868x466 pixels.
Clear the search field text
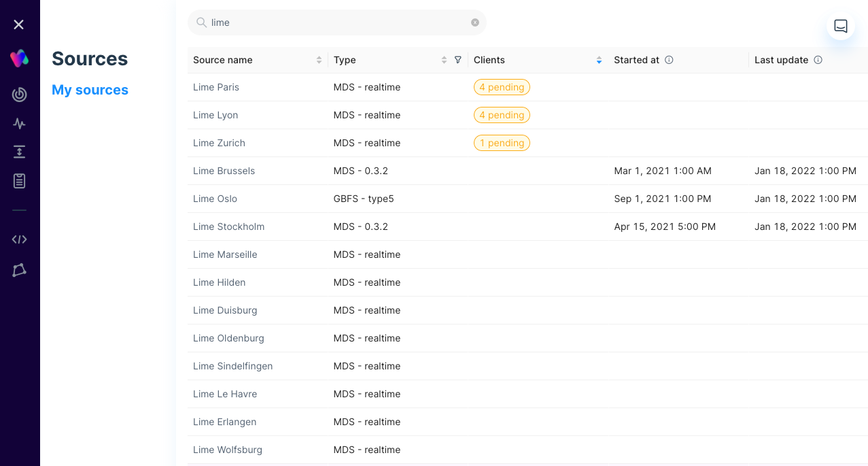click(475, 22)
